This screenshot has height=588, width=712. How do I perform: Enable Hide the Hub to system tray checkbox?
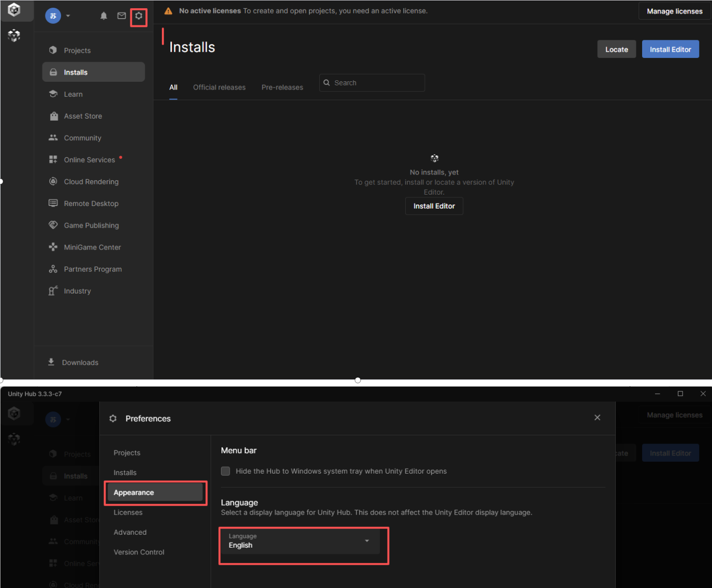point(226,471)
